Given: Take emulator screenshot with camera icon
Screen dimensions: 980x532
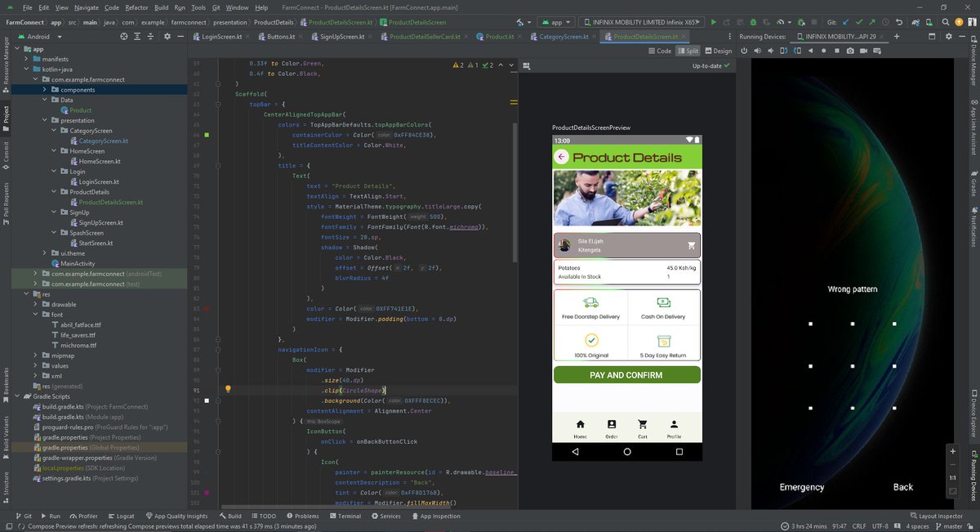Looking at the screenshot, I should tap(850, 51).
